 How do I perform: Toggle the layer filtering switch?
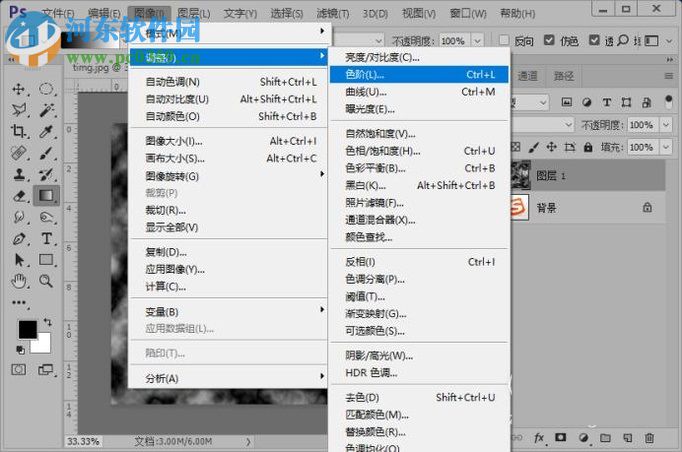[x=669, y=102]
